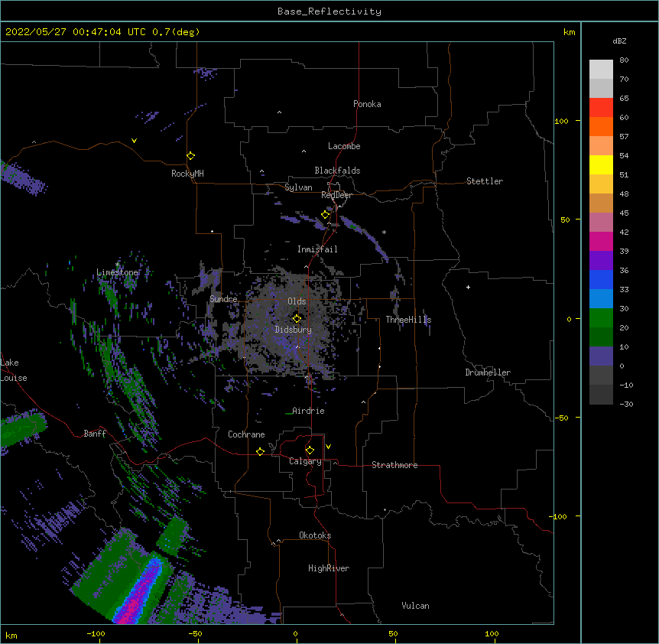Click the Limestone label
659x644 pixels.
tap(117, 272)
